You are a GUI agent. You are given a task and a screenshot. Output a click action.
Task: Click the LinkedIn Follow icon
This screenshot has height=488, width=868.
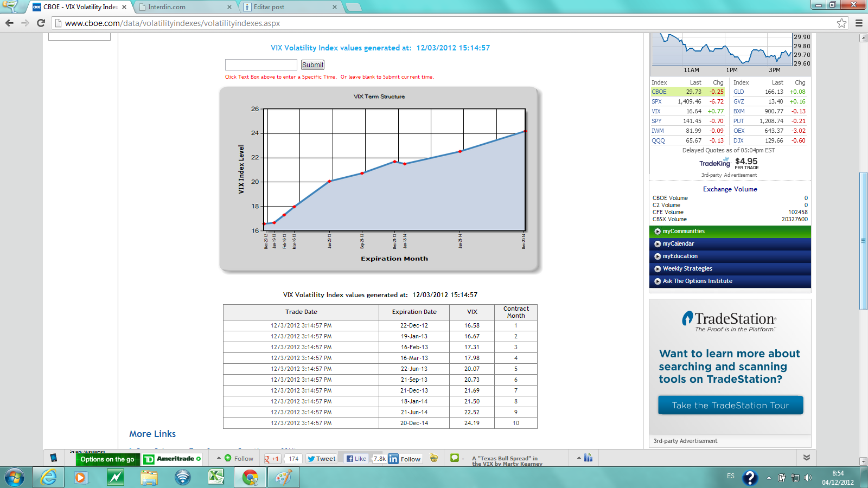405,459
